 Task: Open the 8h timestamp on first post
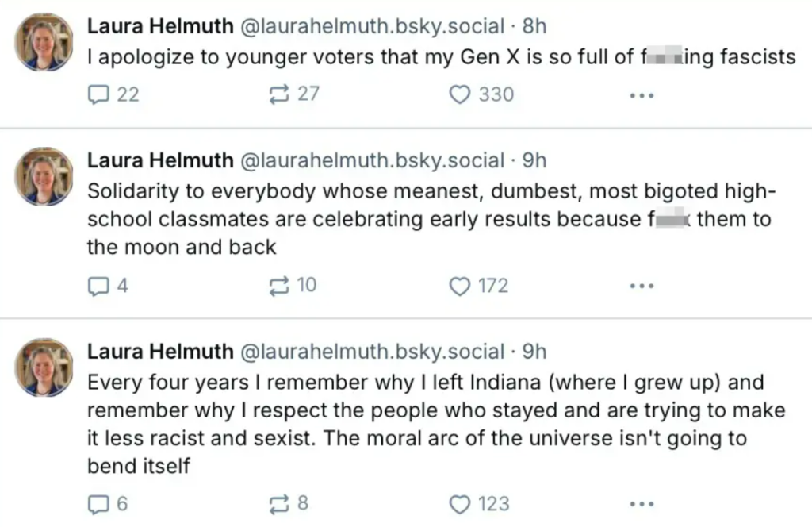[x=534, y=26]
